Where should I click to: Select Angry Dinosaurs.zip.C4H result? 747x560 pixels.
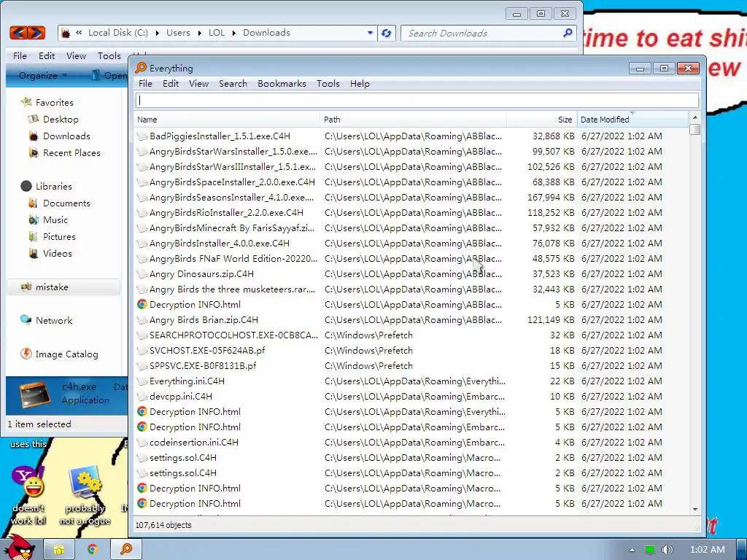(x=411, y=274)
